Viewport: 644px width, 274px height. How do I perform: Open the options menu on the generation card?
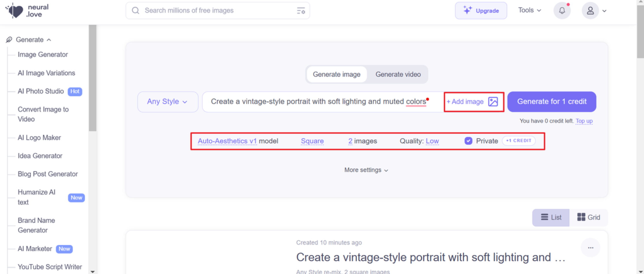(x=591, y=248)
